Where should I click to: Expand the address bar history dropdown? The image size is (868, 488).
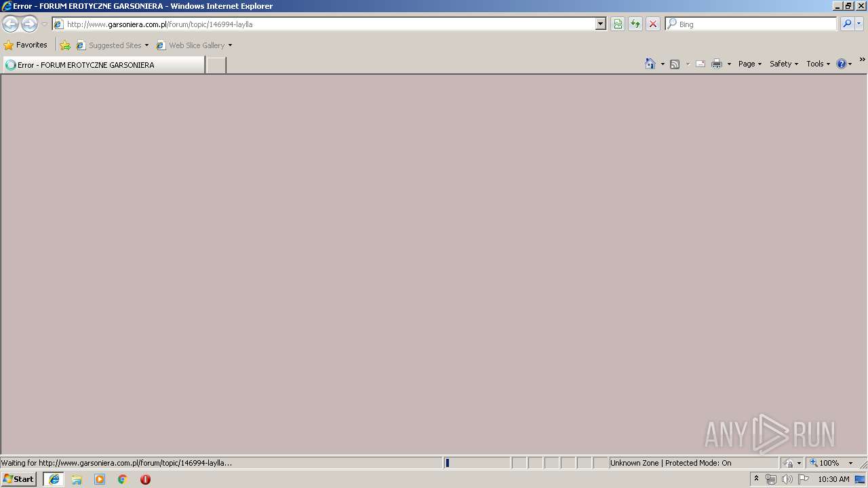[601, 24]
